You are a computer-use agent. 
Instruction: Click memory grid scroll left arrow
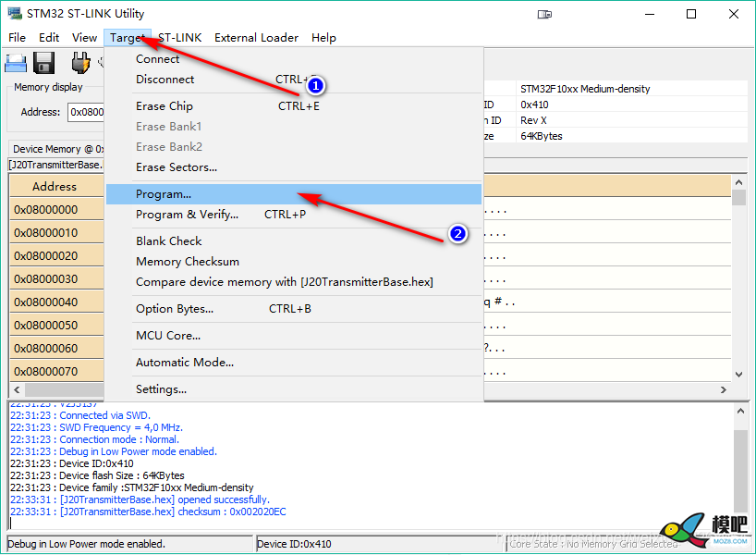(x=17, y=389)
